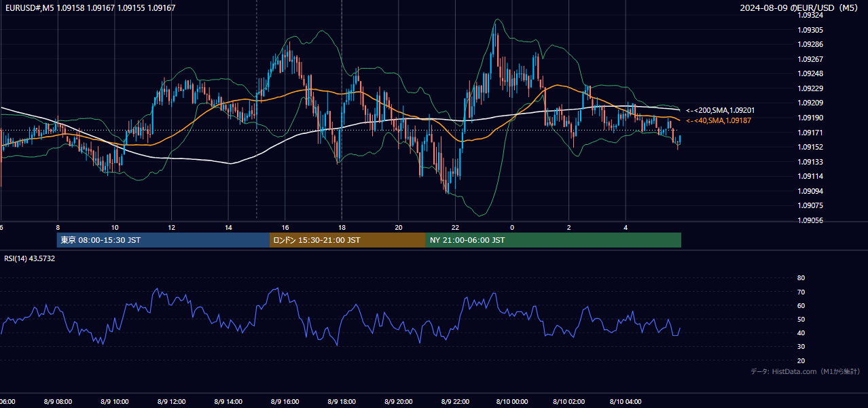
Task: Click price axis value 1.09248
Action: click(810, 73)
